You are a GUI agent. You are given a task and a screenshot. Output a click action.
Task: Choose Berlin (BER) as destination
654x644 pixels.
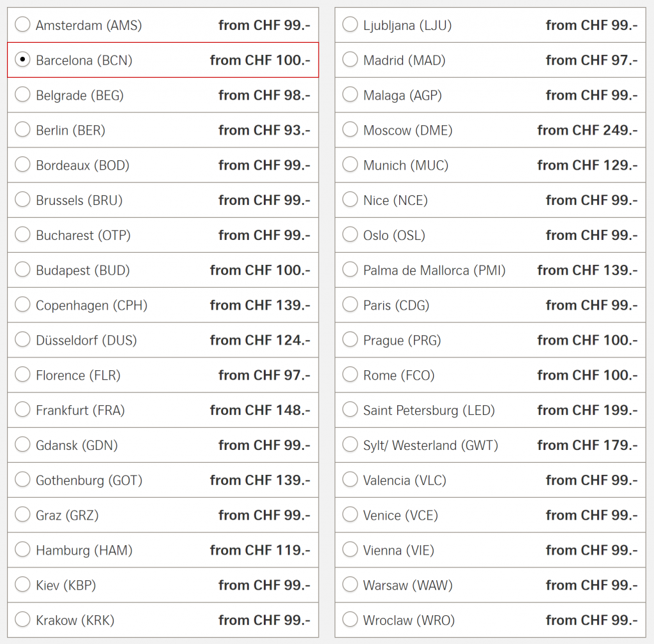[x=22, y=130]
